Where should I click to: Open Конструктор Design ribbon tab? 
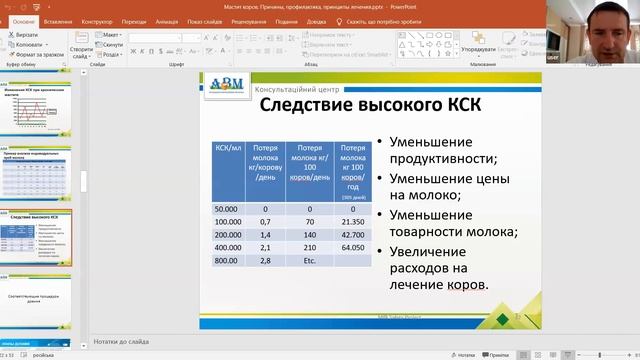pyautogui.click(x=96, y=22)
